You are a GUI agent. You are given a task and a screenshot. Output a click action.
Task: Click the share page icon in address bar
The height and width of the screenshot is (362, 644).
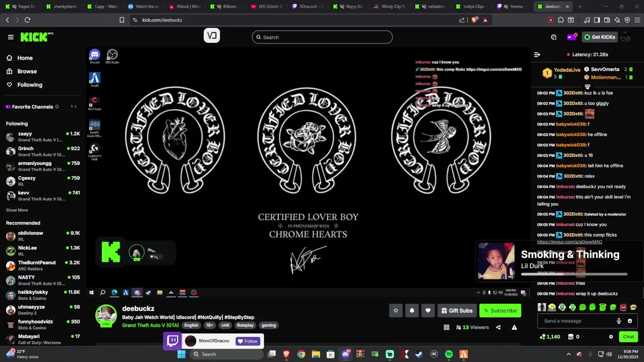[x=462, y=20]
